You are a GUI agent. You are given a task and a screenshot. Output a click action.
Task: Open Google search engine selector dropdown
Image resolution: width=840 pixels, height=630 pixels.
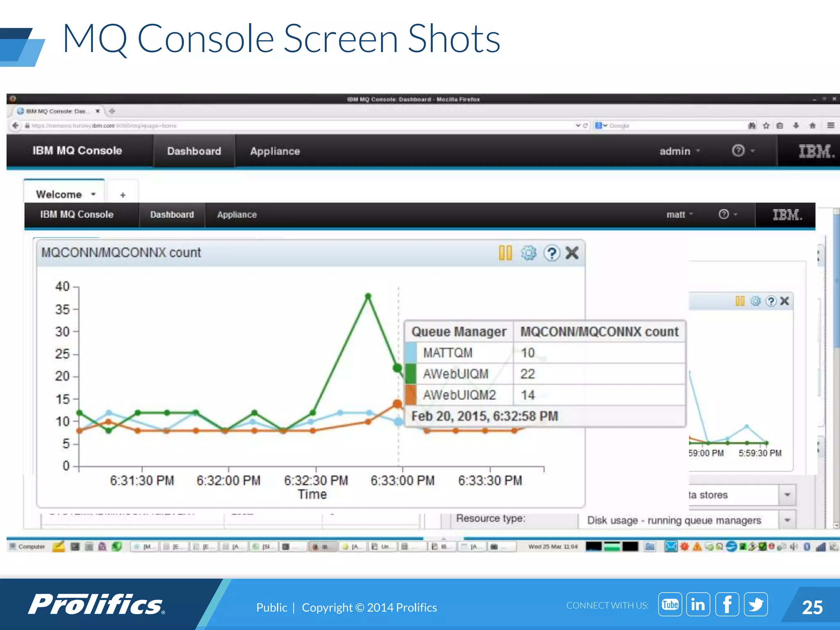point(601,126)
